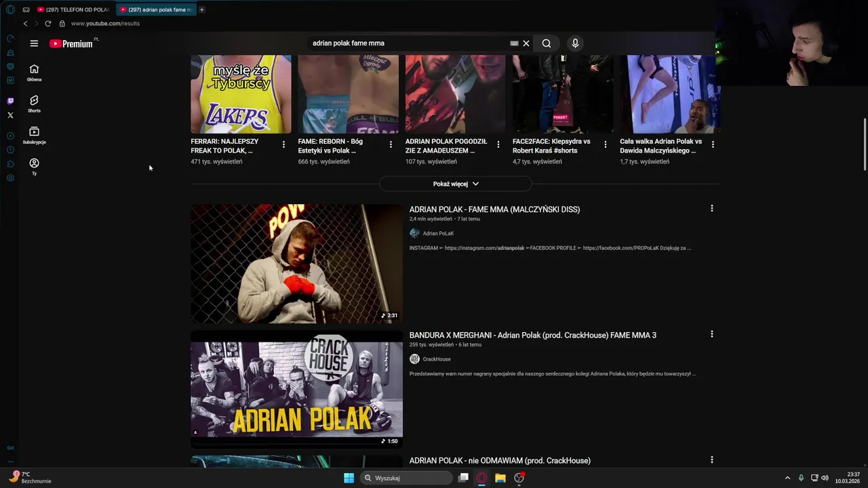
Task: Reload the page
Action: tap(48, 23)
